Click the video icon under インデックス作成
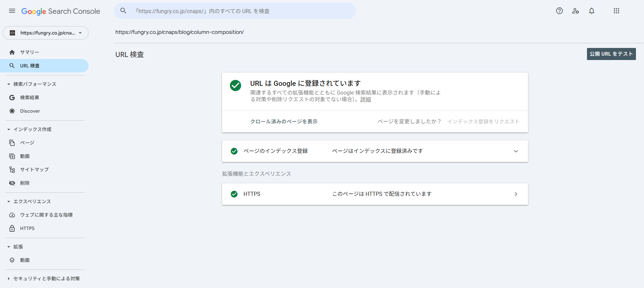Viewport: 644px width, 288px height. point(12,156)
